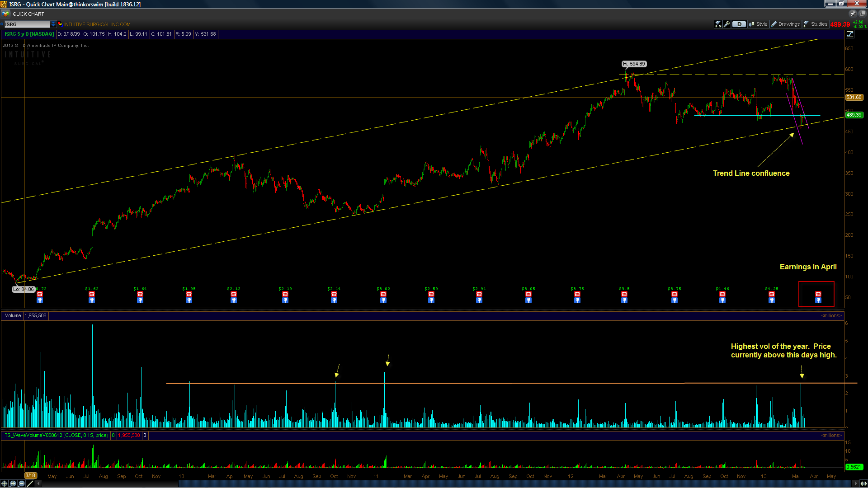
Task: Click the small blue circle beside the symbol field
Action: [2, 24]
